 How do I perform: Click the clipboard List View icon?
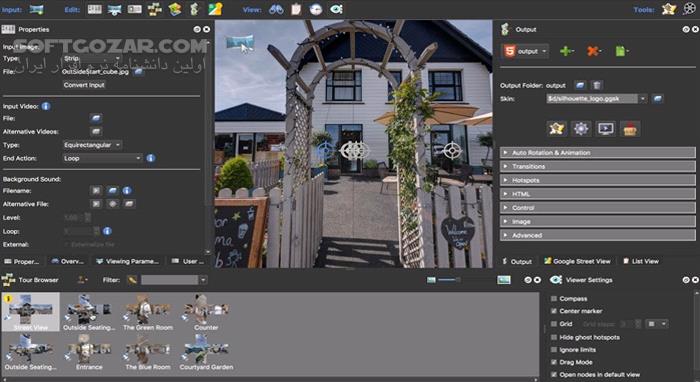tap(296, 9)
